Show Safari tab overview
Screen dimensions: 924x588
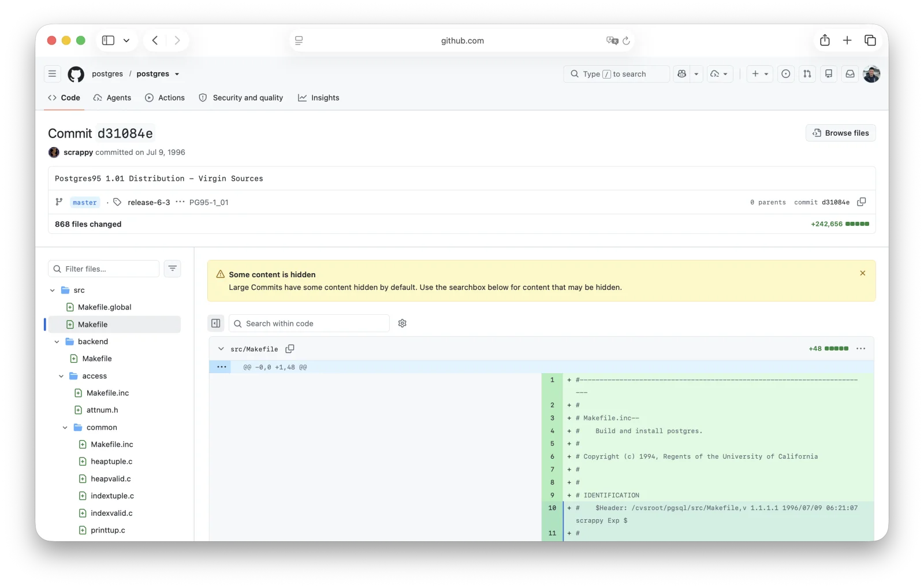pos(870,40)
